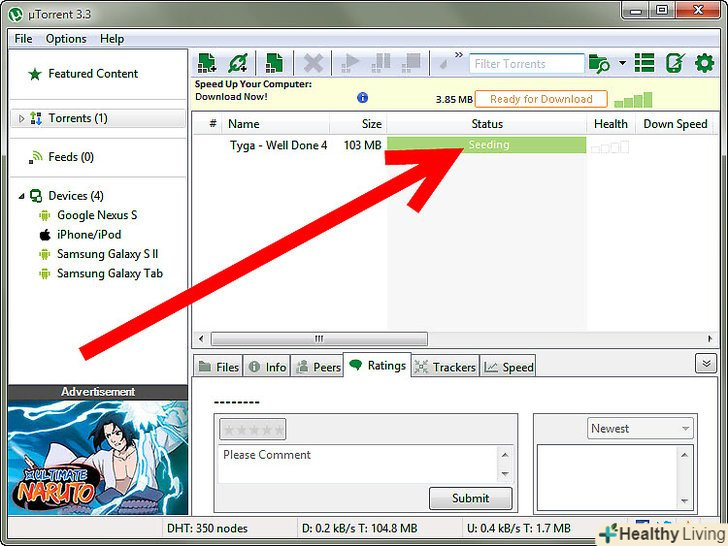Viewport: 728px width, 546px height.
Task: Select Featured Content in sidebar
Action: (x=93, y=74)
